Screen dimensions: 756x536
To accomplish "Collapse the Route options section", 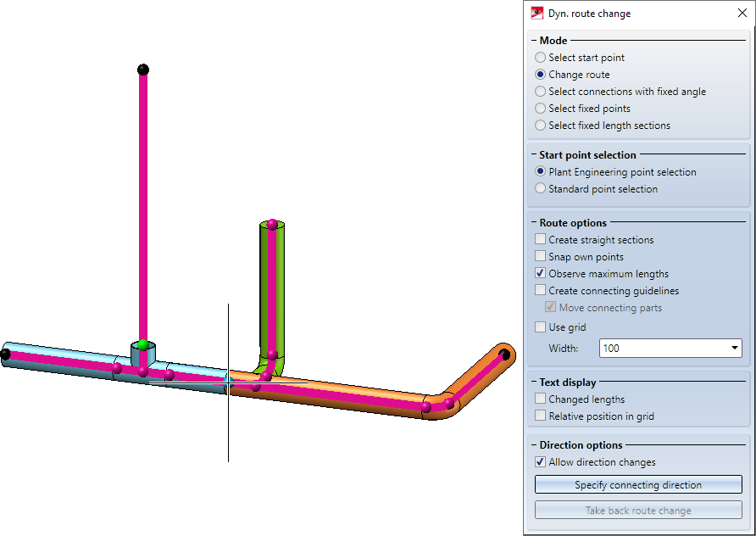I will [534, 223].
